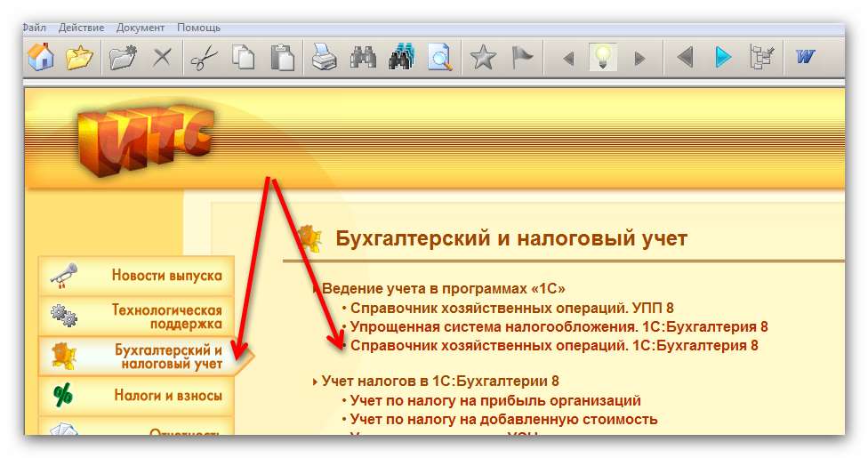The height and width of the screenshot is (458, 868).
Task: Click the trumpet icon next to Новости выпуска
Action: [x=64, y=276]
